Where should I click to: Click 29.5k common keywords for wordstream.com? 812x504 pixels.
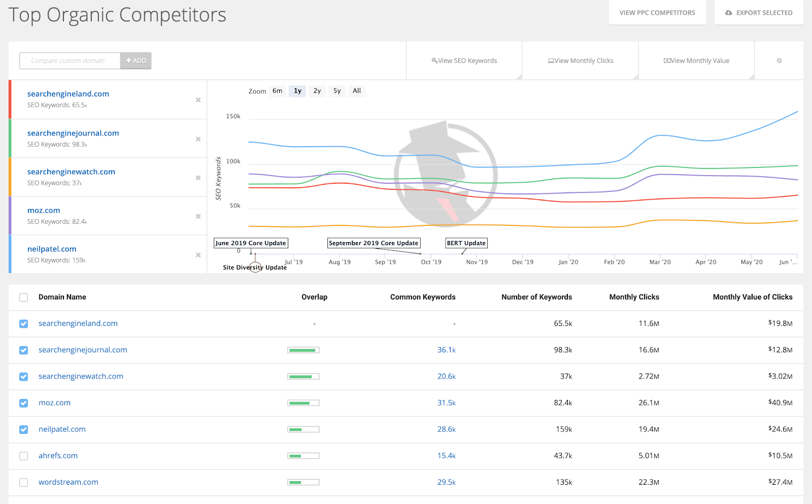(447, 482)
